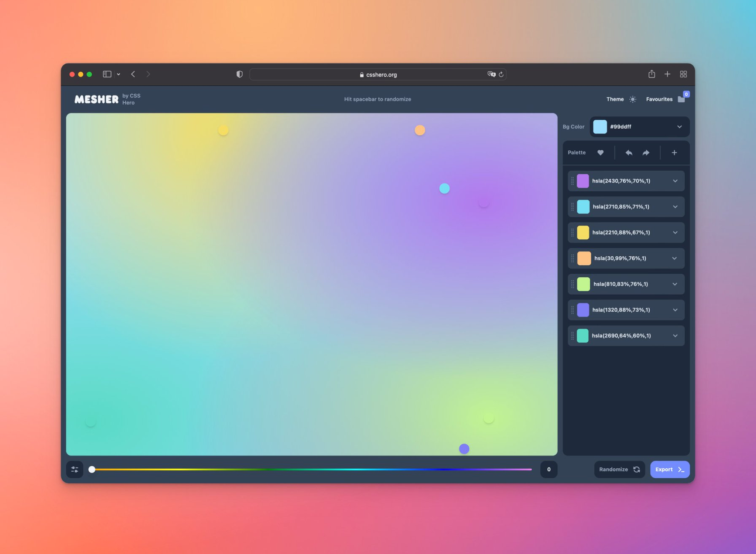The image size is (756, 554).
Task: Add a new color with plus icon
Action: 674,153
